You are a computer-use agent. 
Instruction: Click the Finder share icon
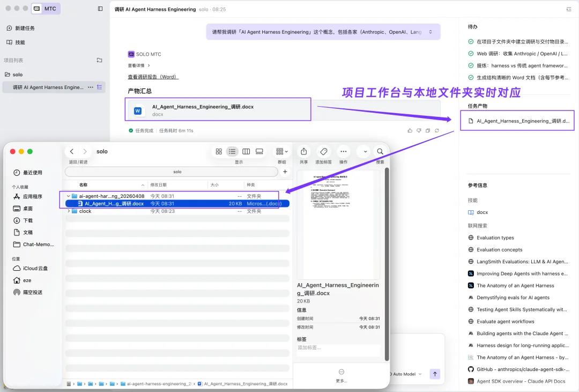click(303, 151)
